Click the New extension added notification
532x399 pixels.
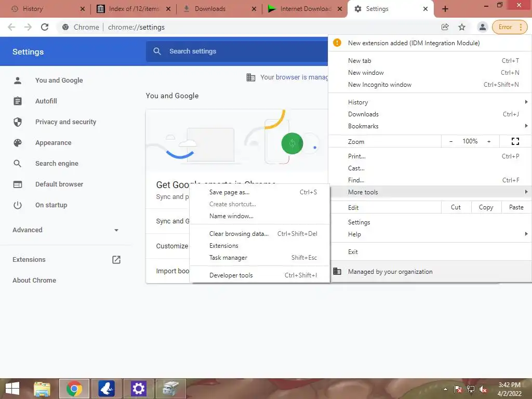pos(430,43)
